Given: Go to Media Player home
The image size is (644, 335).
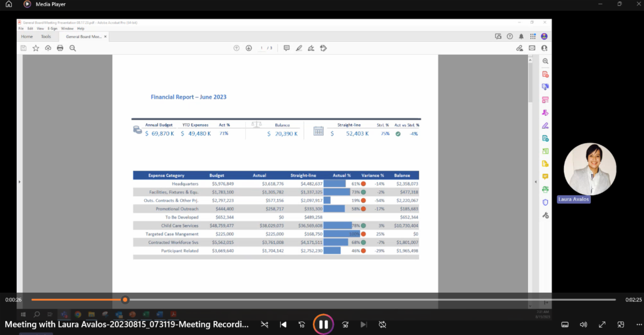Looking at the screenshot, I should point(9,4).
